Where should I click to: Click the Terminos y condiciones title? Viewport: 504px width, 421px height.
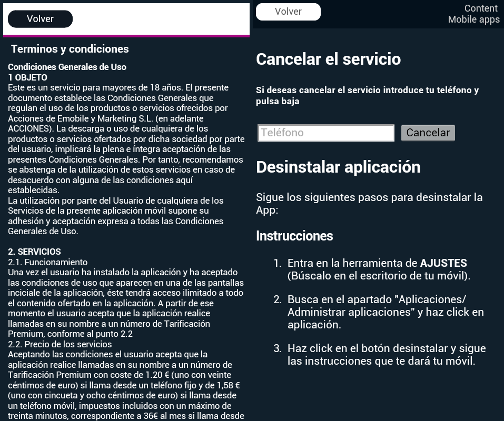[x=70, y=49]
